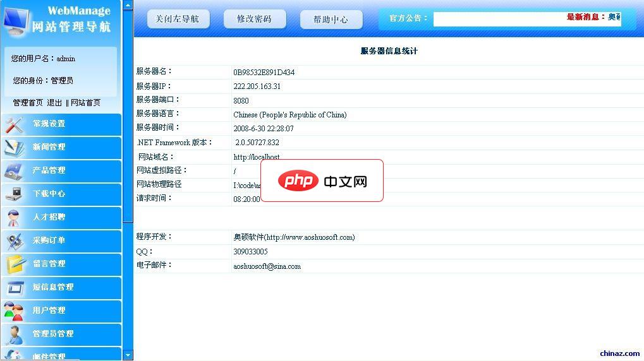Click the developer text 奥硕软件(http://www.aoshuosoft.com)
644x361 pixels.
[x=294, y=237]
